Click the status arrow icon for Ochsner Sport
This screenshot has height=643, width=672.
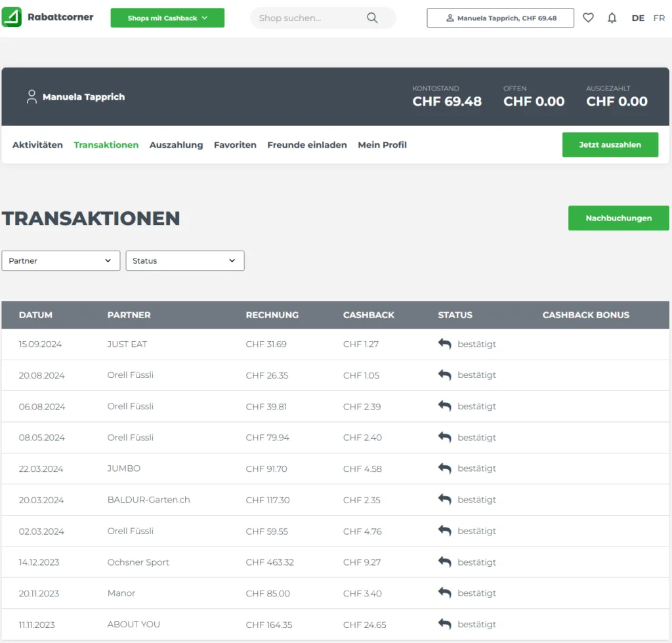tap(444, 562)
